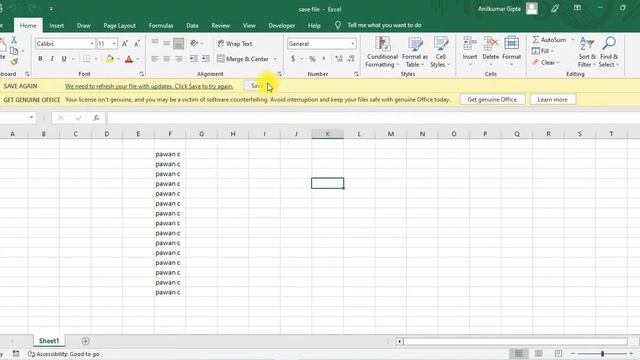Click the Accounting Number Format dollar icon
This screenshot has height=360, width=640.
[x=293, y=59]
